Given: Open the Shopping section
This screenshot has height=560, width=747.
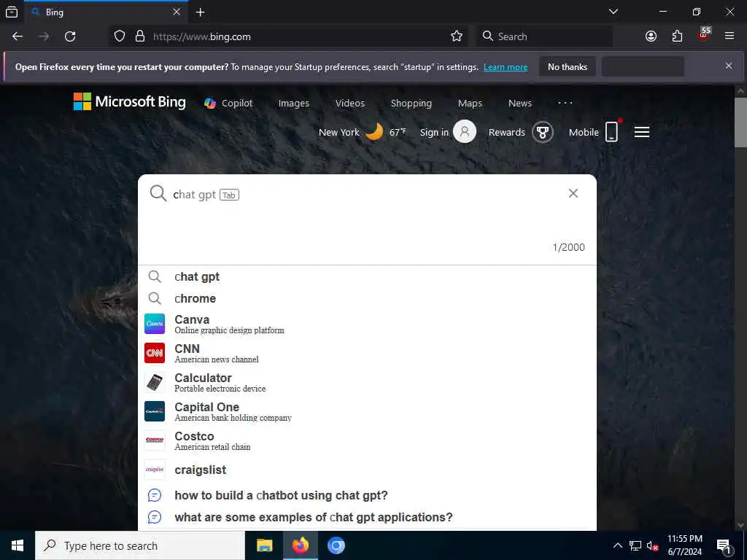Looking at the screenshot, I should click(x=411, y=104).
